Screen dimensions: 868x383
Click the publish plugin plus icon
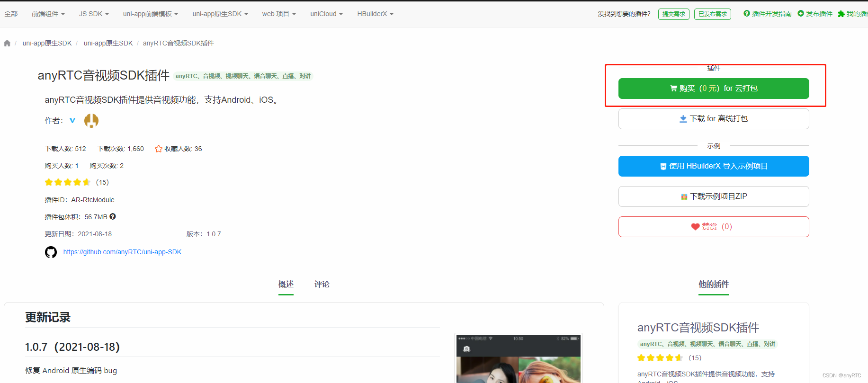tap(801, 14)
